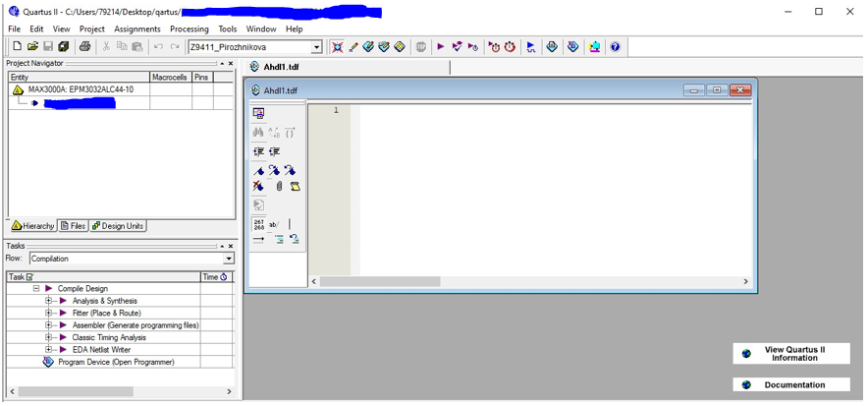Switch to the Design Units tab
This screenshot has height=406, width=868.
[x=118, y=226]
